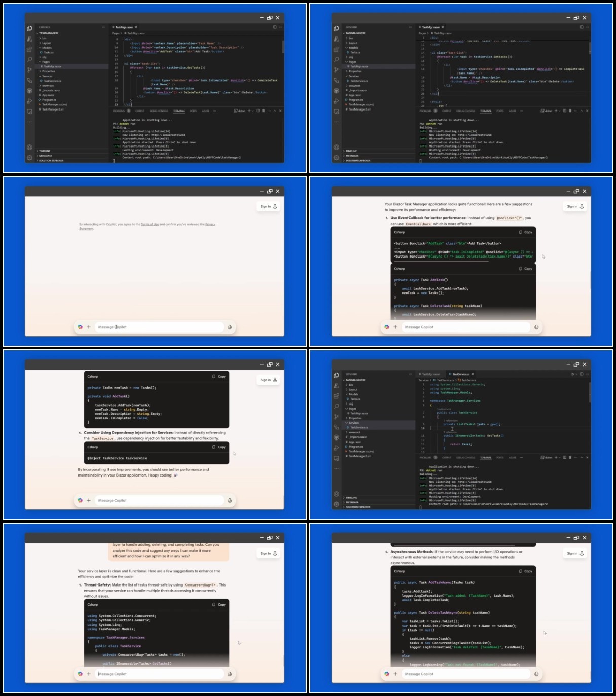In top-left VS Code, open Program.cs in Explorer
Viewport: 616px width, 696px height.
point(48,100)
